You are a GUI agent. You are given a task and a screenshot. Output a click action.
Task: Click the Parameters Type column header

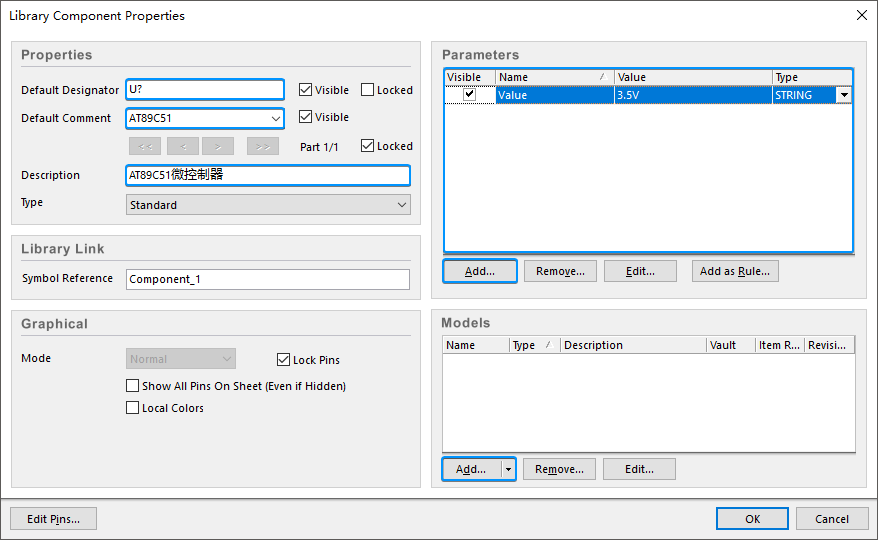pyautogui.click(x=812, y=77)
